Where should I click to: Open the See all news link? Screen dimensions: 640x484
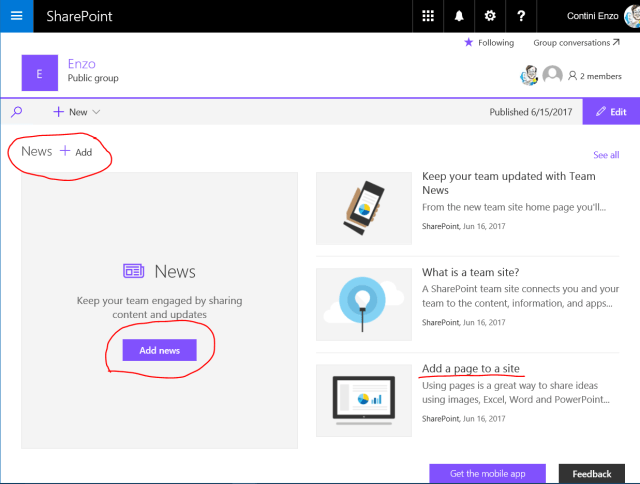tap(606, 155)
